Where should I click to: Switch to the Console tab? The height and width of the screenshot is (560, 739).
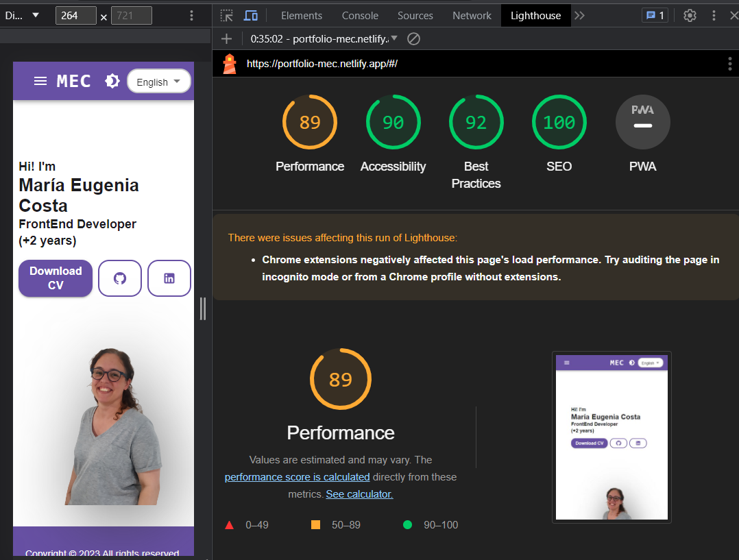coord(360,15)
